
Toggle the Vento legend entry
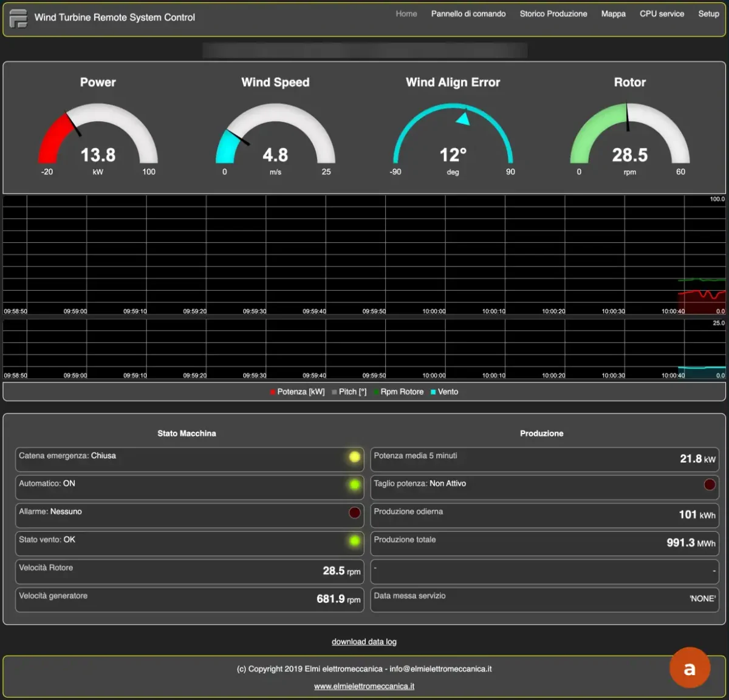click(445, 392)
